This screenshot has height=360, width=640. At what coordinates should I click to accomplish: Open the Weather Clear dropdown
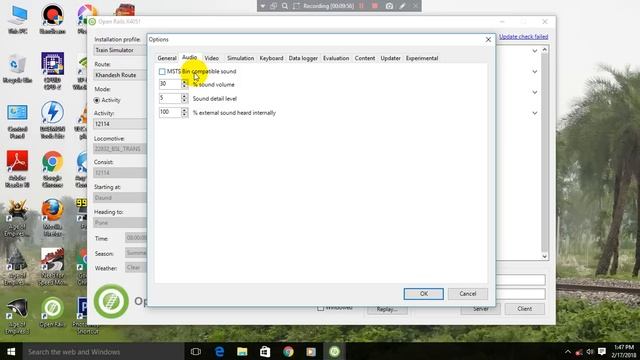[x=136, y=268]
